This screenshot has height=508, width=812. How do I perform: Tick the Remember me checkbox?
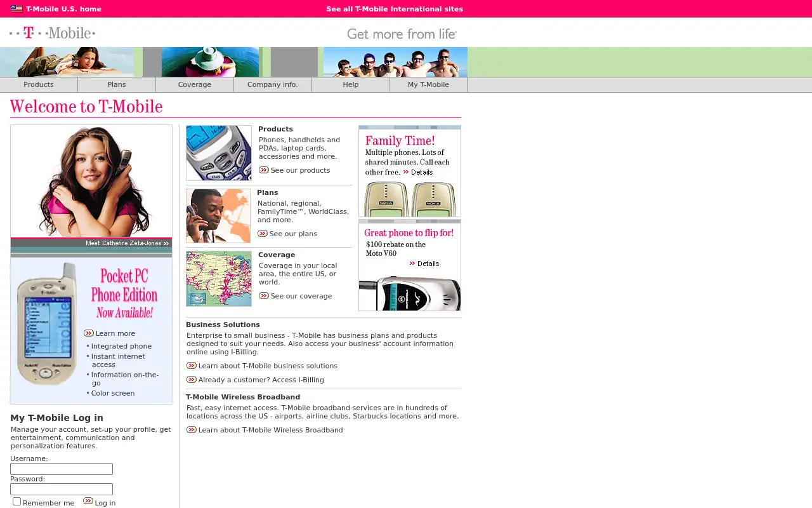17,502
